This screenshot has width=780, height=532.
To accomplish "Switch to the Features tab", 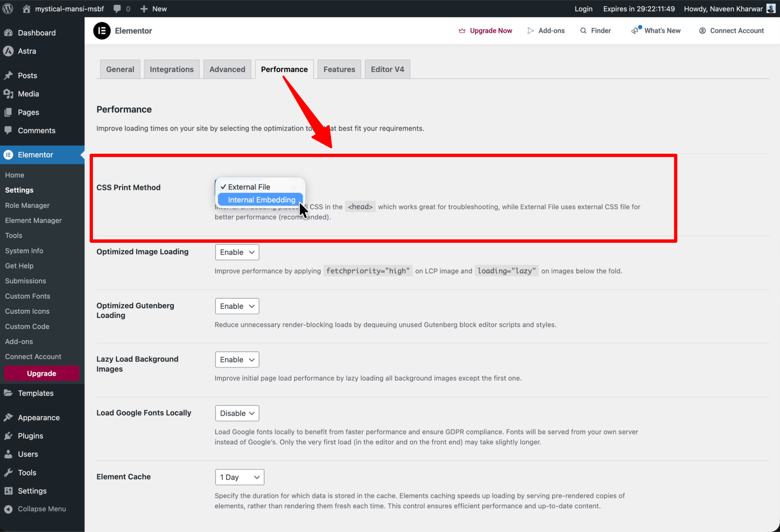I will pyautogui.click(x=339, y=69).
